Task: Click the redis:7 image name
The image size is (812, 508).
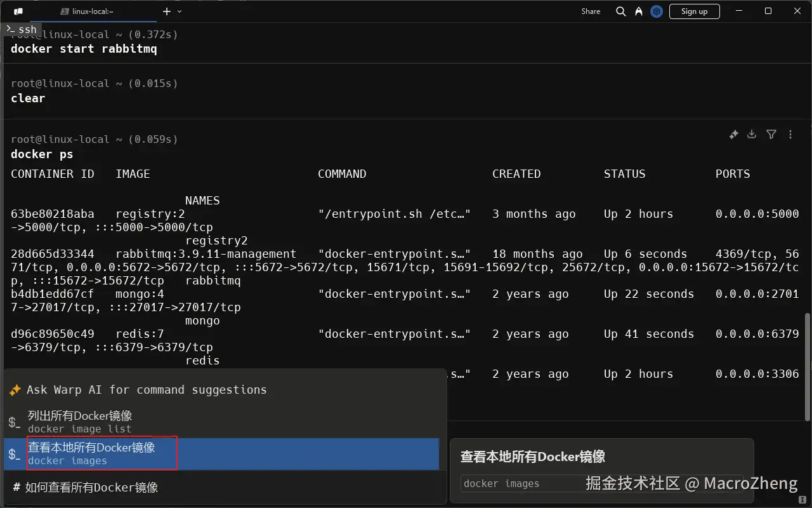Action: pos(140,334)
